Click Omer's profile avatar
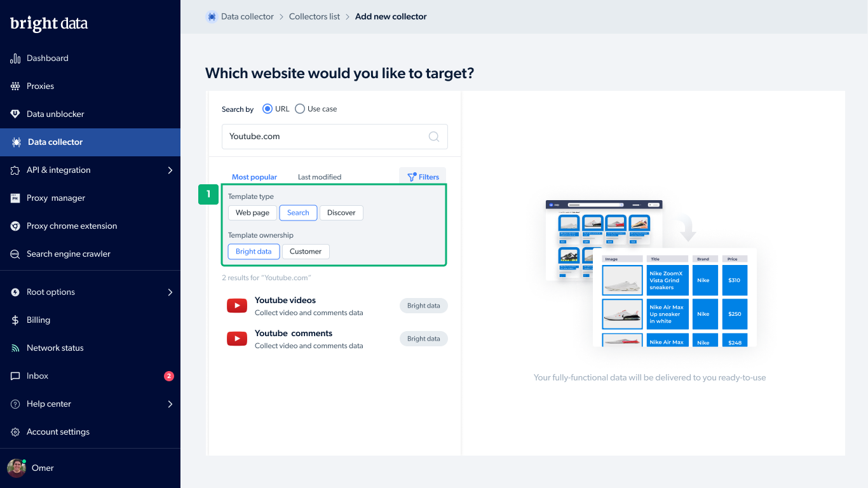 click(17, 468)
